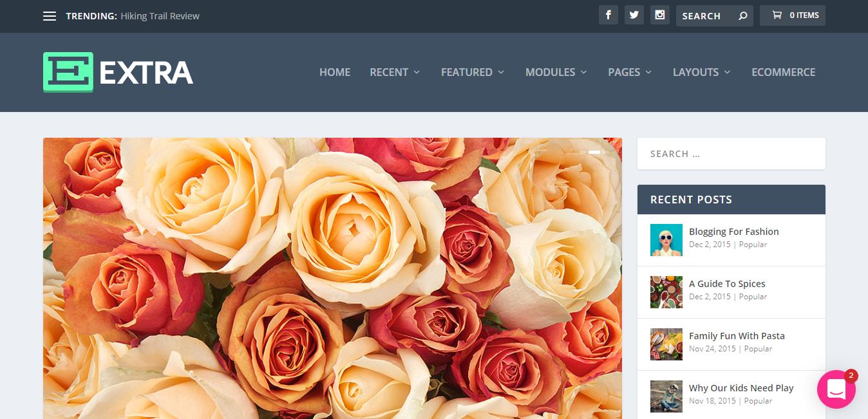Select the active white slider pagination dash
This screenshot has height=419, width=868.
coord(594,152)
